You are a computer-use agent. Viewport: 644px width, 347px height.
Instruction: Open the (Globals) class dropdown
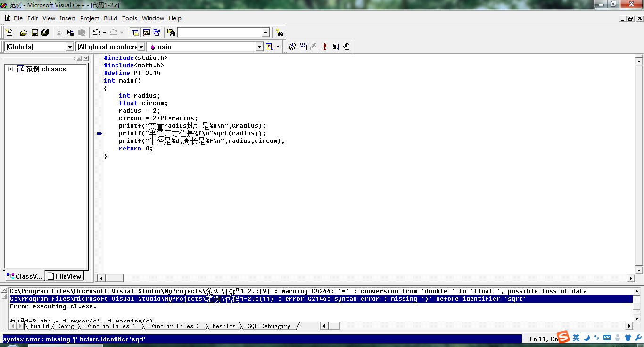(70, 47)
